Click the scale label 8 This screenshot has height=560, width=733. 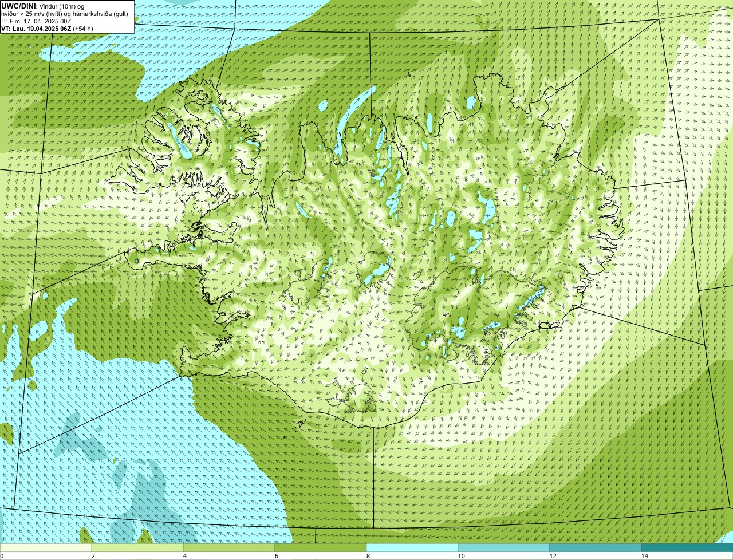[368, 556]
